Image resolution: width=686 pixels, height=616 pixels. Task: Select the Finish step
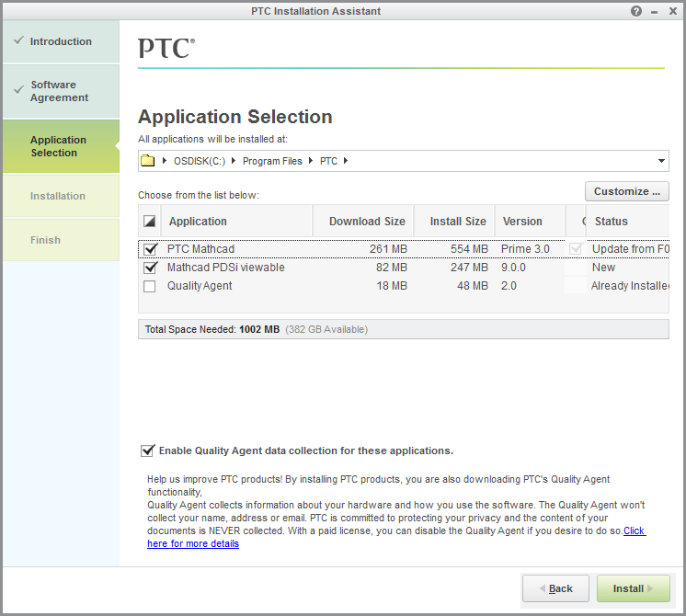pyautogui.click(x=62, y=240)
